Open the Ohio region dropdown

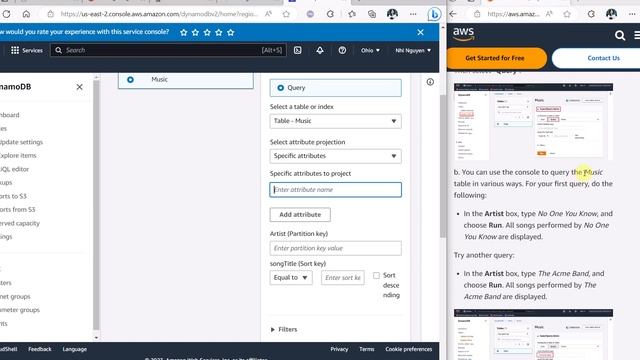[370, 50]
